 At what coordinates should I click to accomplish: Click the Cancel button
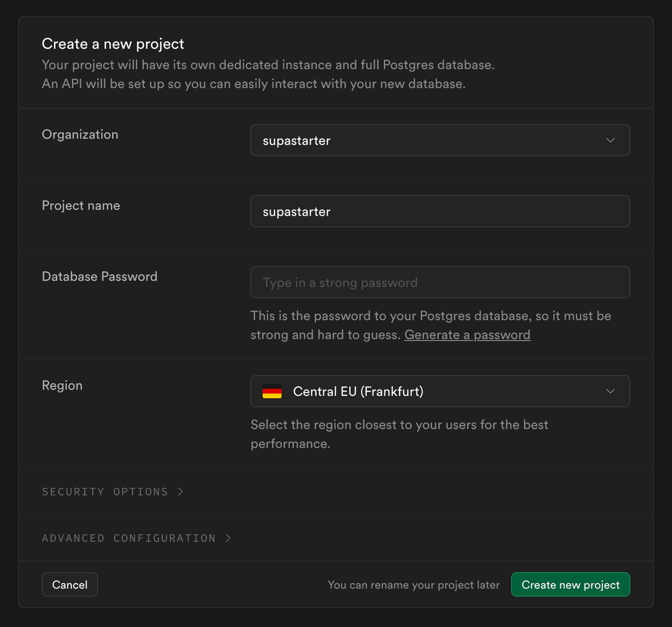click(70, 584)
